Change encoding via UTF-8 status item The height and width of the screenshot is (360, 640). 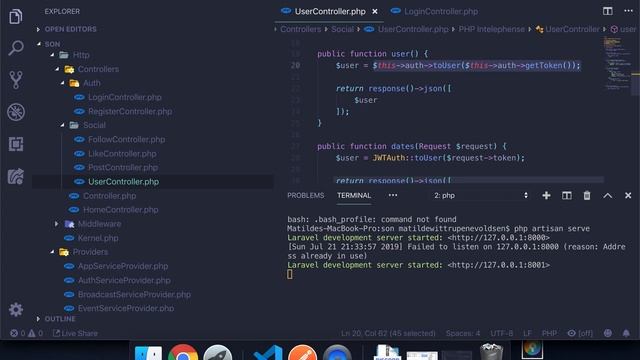click(502, 333)
